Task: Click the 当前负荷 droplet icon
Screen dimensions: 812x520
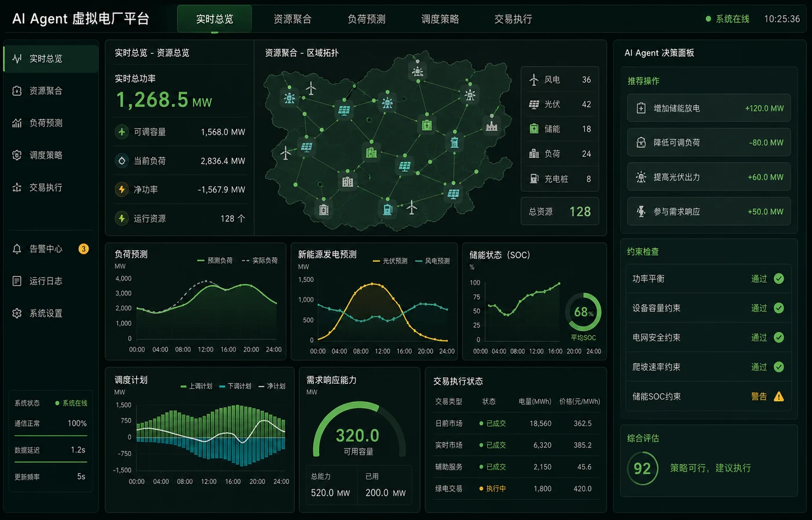Action: pyautogui.click(x=122, y=161)
